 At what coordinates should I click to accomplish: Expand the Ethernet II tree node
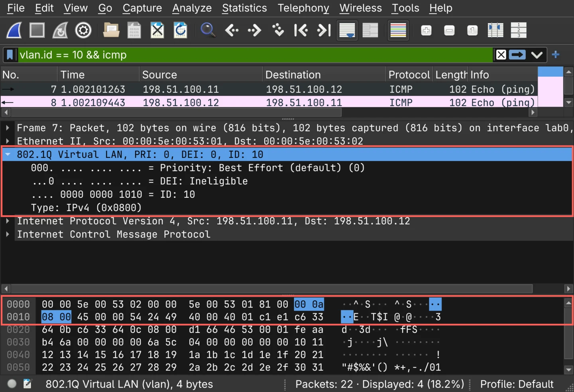coord(8,141)
